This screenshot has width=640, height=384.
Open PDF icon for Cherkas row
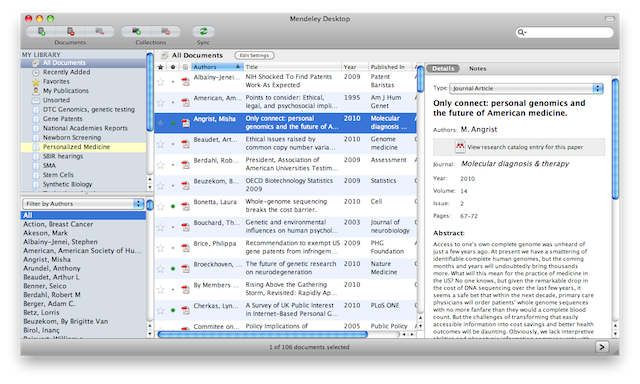[186, 310]
